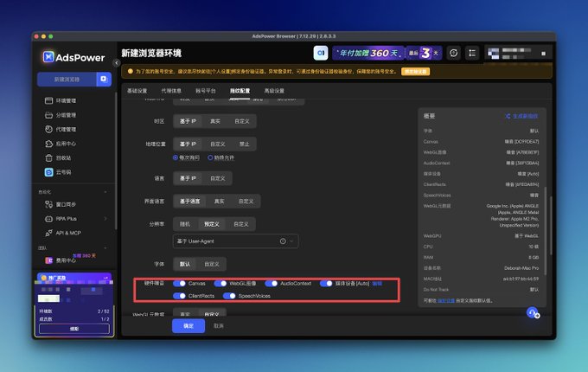Viewport: 588px width, 372px height.
Task: Collapse the 自动化 sidebar section
Action: pos(105,192)
